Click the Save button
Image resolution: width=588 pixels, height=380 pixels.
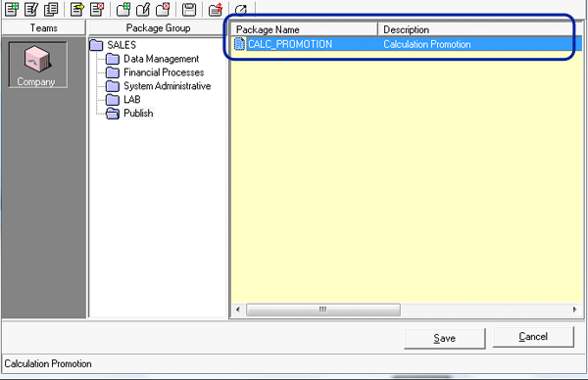[x=445, y=339]
